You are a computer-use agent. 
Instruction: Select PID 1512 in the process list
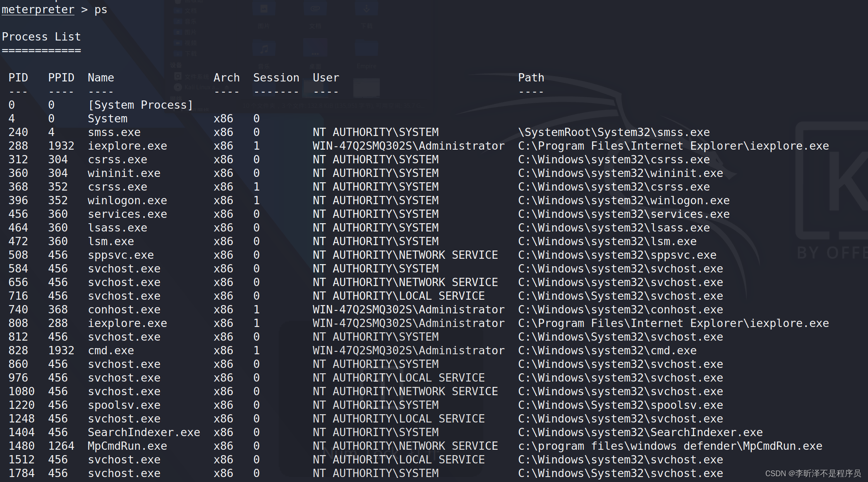tap(22, 460)
